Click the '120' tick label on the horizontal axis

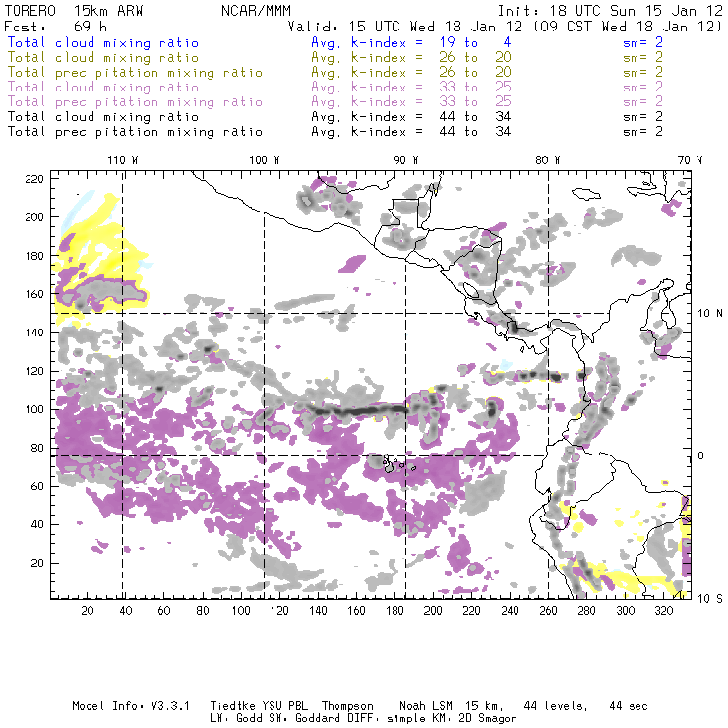[x=279, y=611]
